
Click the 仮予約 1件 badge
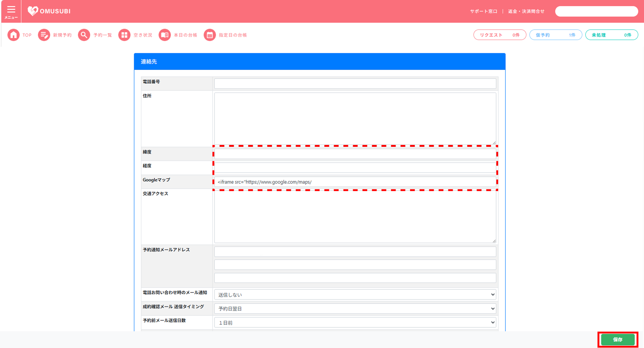click(x=556, y=35)
